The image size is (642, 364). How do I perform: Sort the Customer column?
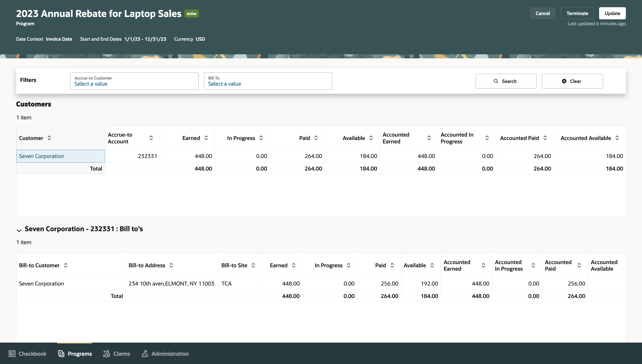tap(49, 138)
